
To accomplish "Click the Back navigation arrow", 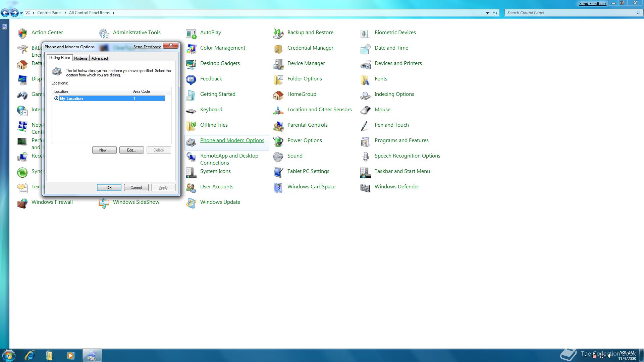I will pyautogui.click(x=5, y=13).
